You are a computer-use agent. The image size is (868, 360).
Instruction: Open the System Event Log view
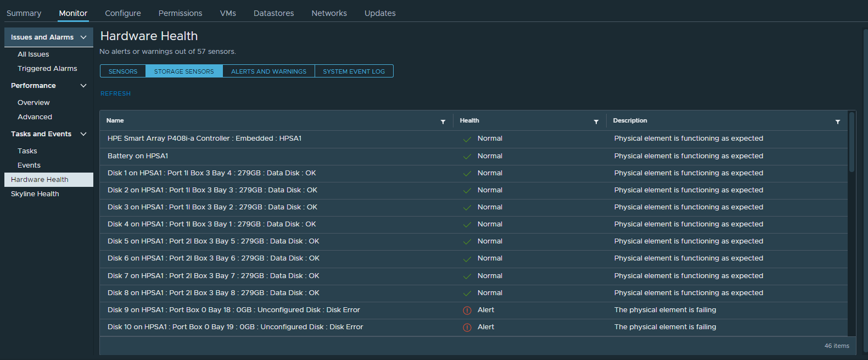pyautogui.click(x=354, y=71)
